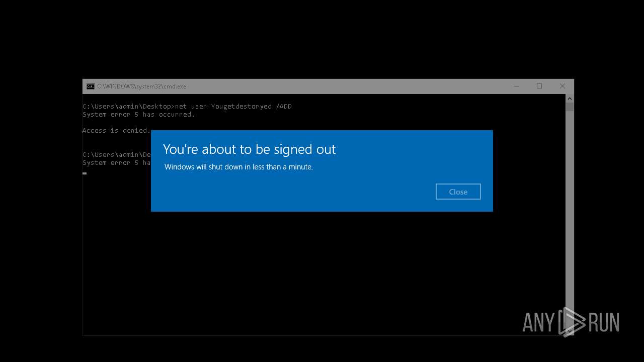Click the cmd.exe icon in title bar

(x=91, y=86)
